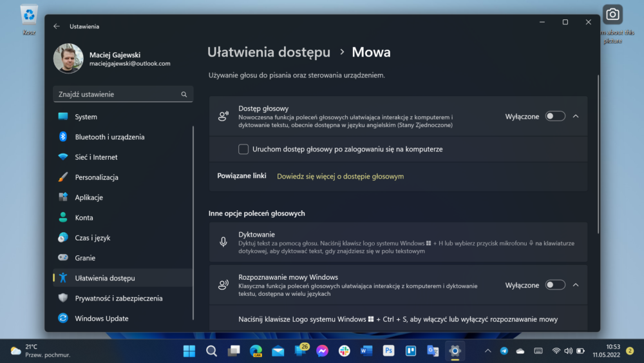
Task: Collapse the Dostęp głosowy section chevron
Action: (x=576, y=116)
